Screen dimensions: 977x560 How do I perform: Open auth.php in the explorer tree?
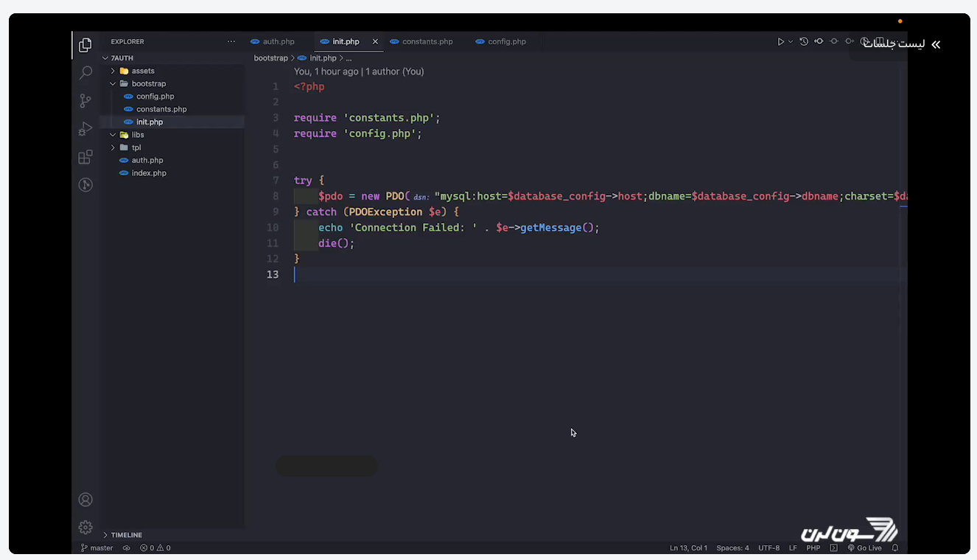147,160
